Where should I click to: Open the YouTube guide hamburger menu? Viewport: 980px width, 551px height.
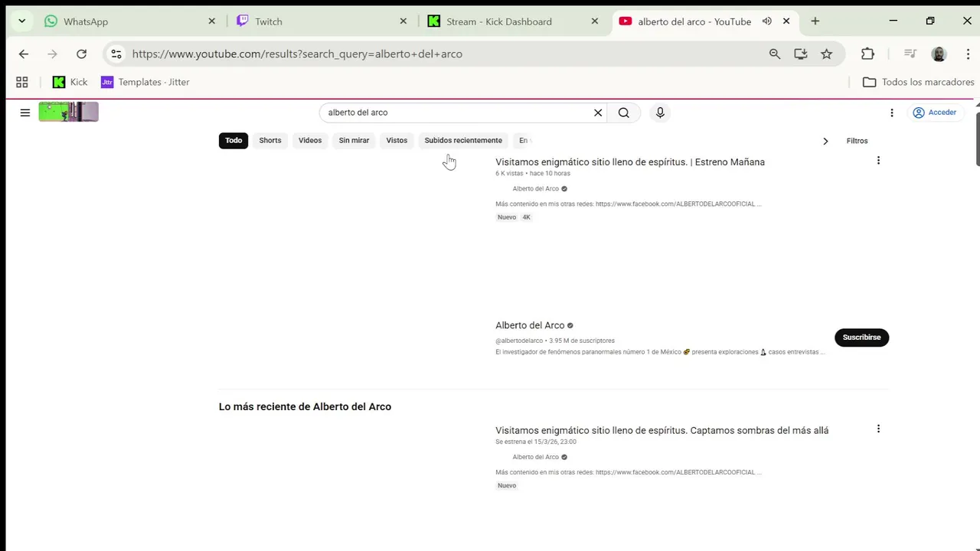25,112
